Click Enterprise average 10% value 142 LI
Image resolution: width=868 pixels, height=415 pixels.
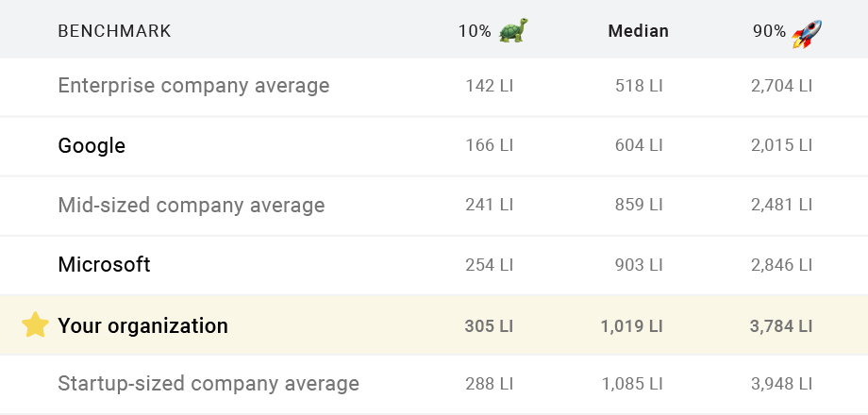(489, 86)
